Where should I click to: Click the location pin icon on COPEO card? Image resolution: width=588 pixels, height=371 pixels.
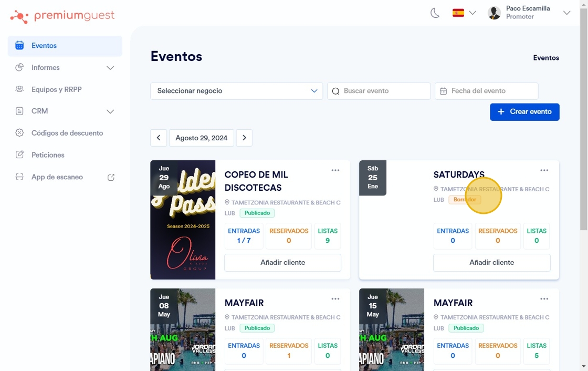[x=227, y=202]
